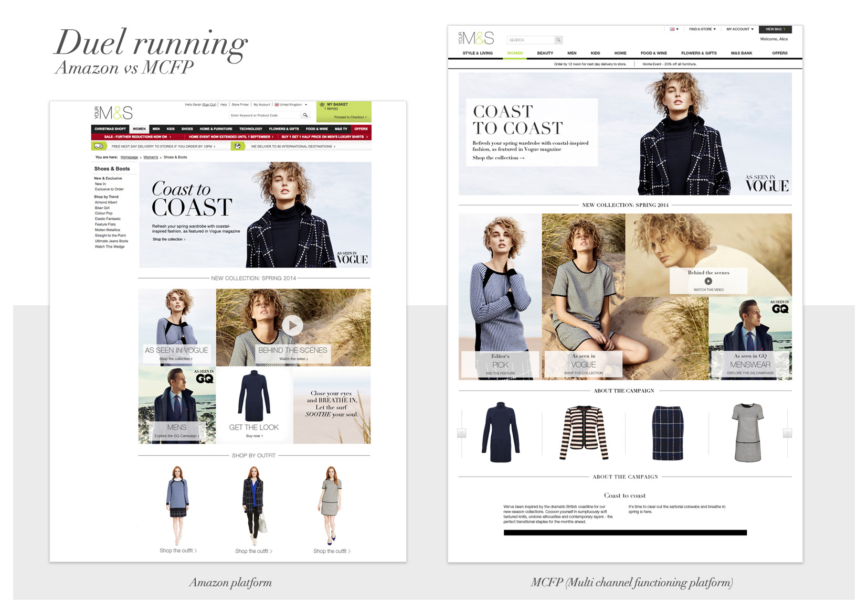Click the Homepage breadcrumb link

pos(129,157)
